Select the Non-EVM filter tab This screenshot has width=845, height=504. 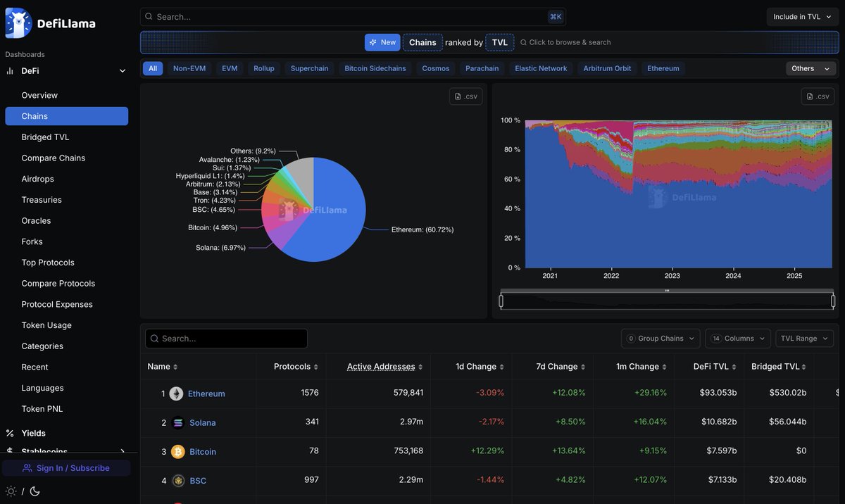point(189,68)
